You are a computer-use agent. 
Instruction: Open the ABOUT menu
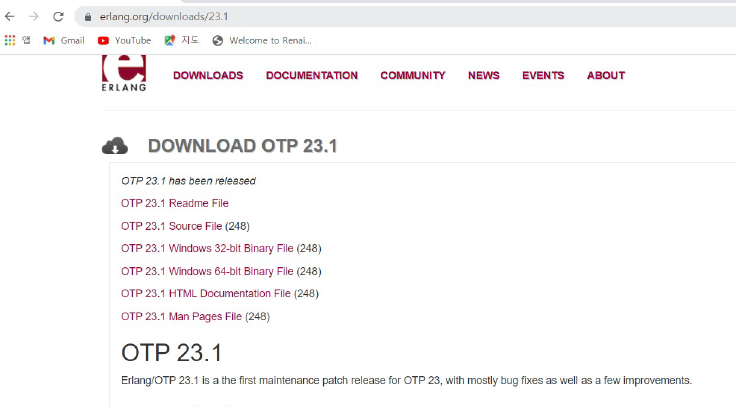606,76
